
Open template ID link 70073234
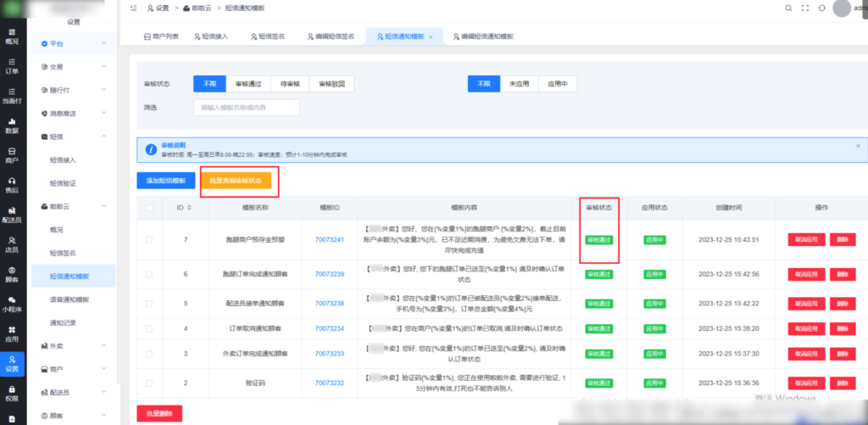tap(330, 328)
